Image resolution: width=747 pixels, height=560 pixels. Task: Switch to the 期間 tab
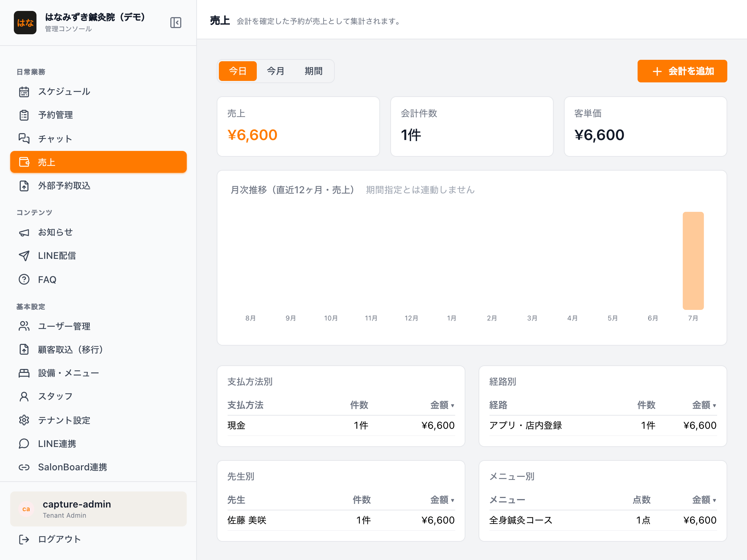click(x=314, y=71)
